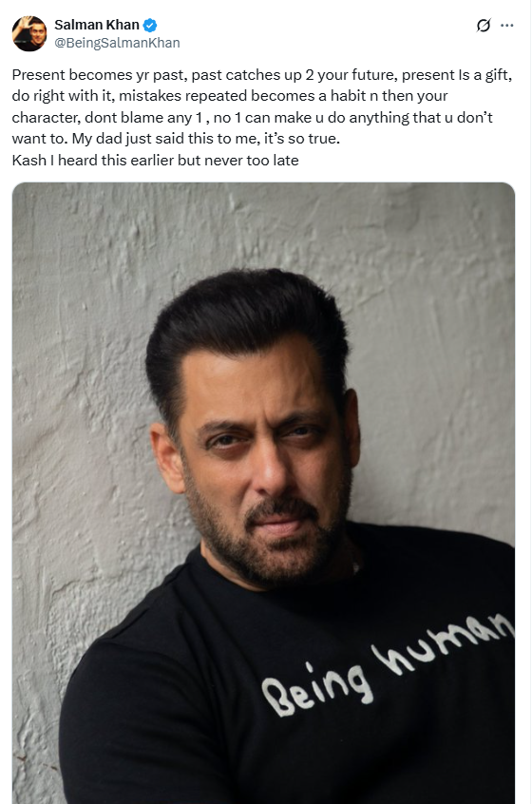Click the Salman Khan display name
The width and height of the screenshot is (532, 804).
pos(97,25)
